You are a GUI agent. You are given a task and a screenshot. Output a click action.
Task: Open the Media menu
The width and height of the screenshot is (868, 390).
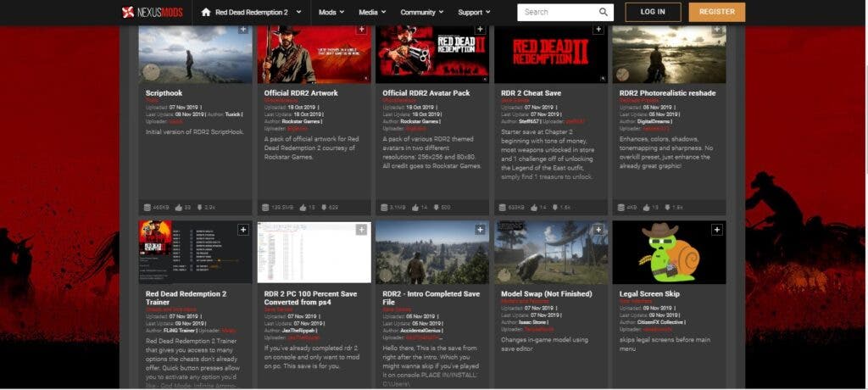[x=372, y=12]
